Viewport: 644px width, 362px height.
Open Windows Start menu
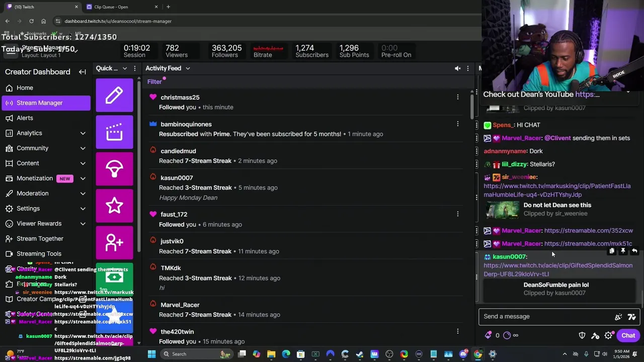[x=151, y=354]
